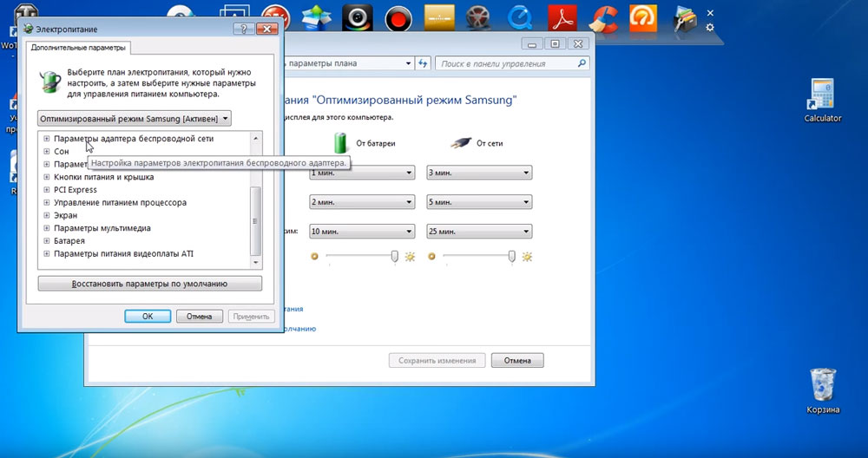Open QuickTime Player dock icon

pos(520,18)
